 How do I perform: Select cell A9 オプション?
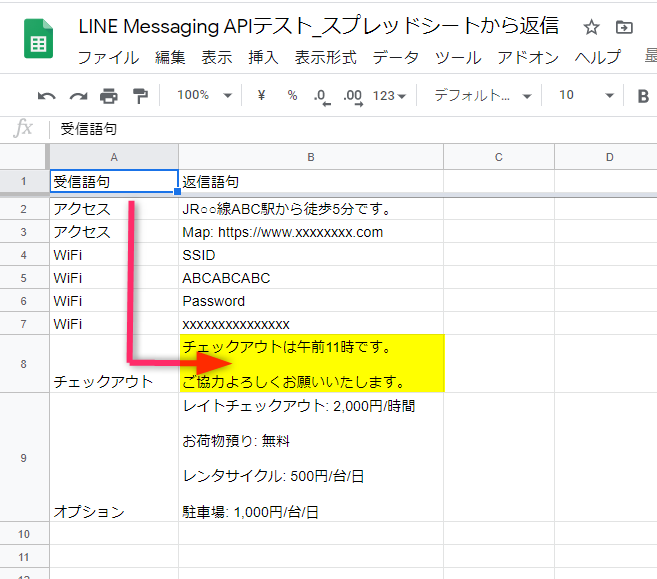click(114, 458)
